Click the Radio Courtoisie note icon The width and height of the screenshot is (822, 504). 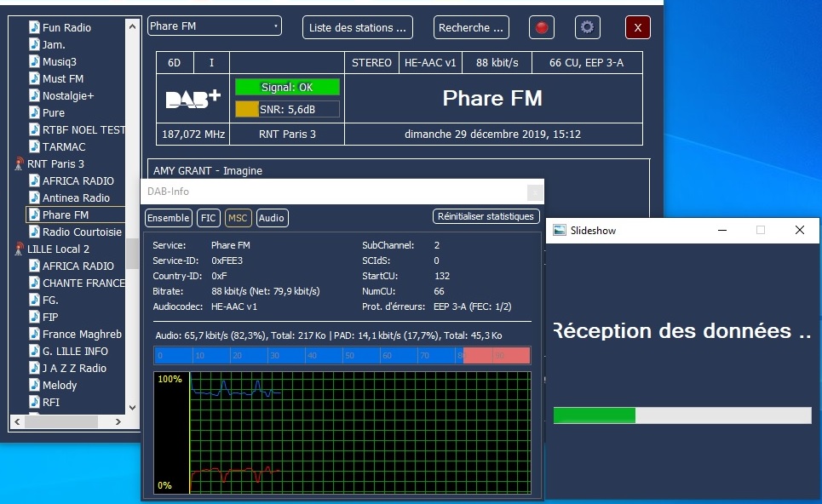34,232
